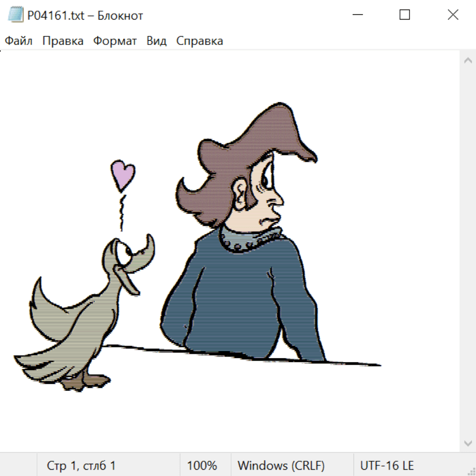This screenshot has width=476, height=476.
Task: Click the resize grip in the bottom-right corner
Action: pos(471,471)
